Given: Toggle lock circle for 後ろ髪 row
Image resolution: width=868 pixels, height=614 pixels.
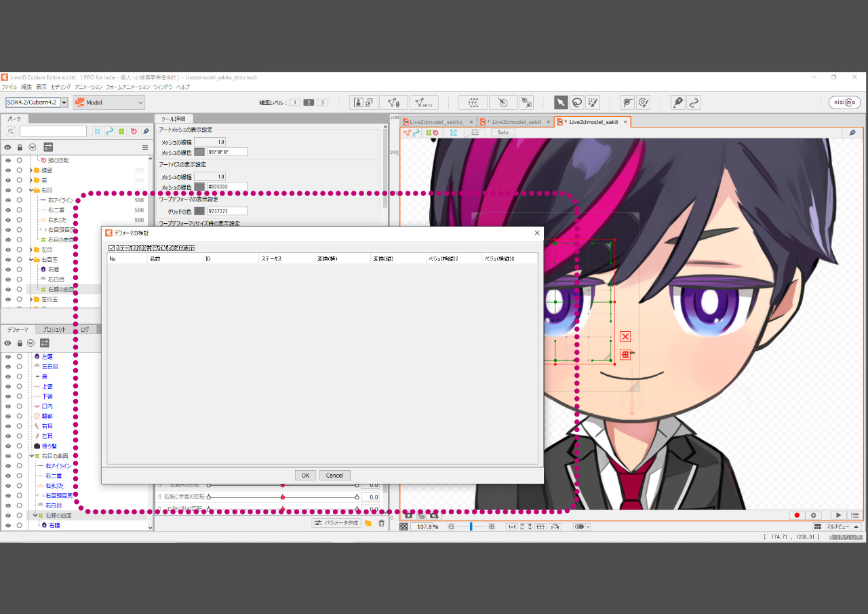Looking at the screenshot, I should coord(20,446).
